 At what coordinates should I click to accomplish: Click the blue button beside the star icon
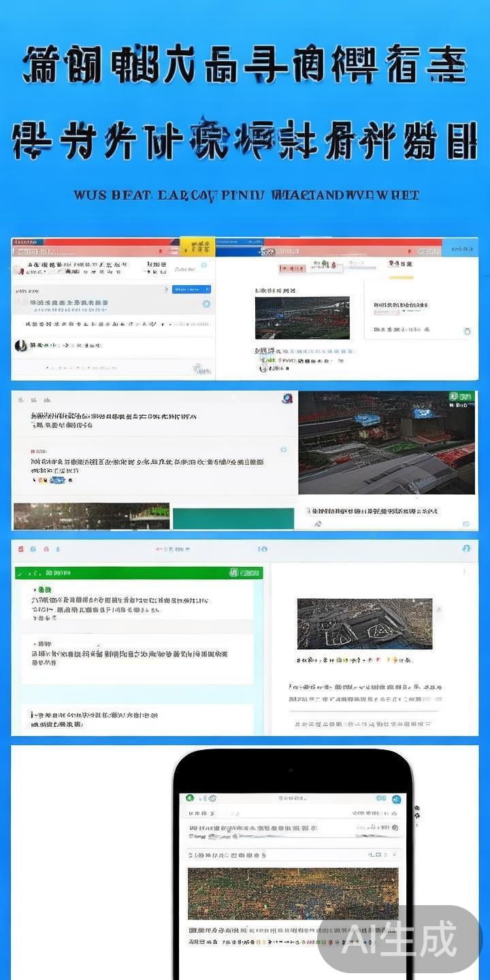point(191,289)
